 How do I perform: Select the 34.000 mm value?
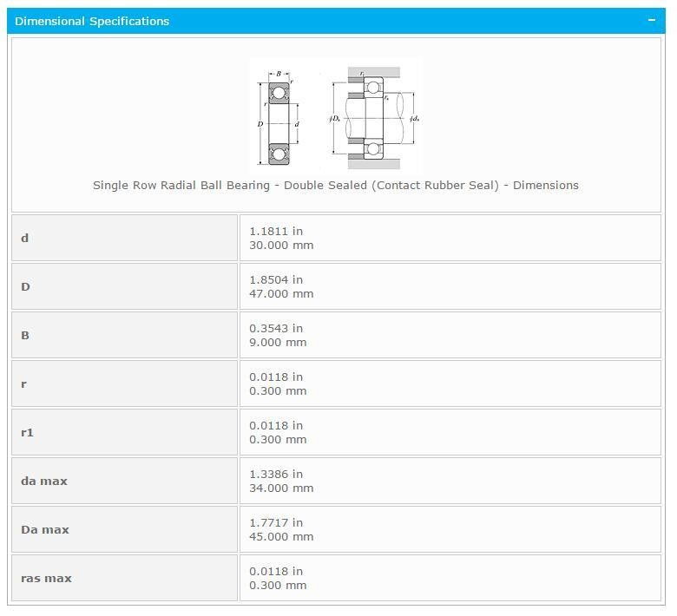pos(281,488)
